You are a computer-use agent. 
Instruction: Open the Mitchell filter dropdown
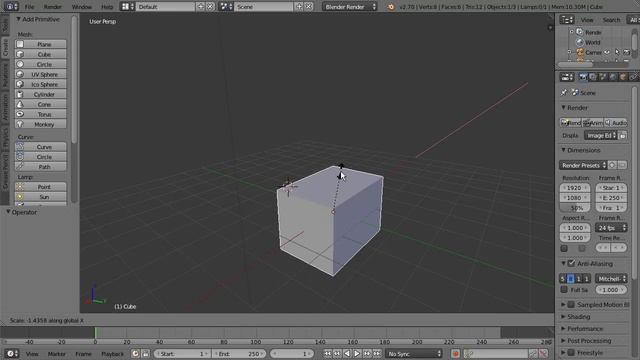pos(611,279)
